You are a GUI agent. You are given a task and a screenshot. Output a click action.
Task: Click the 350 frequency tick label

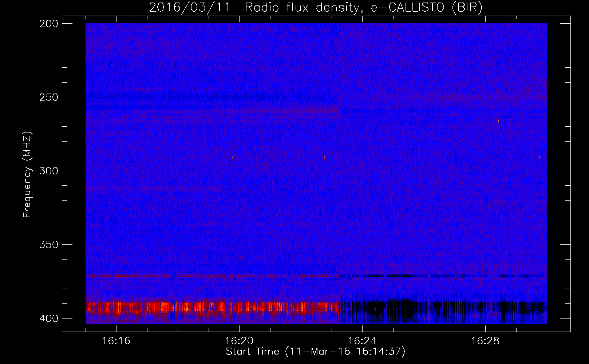(49, 245)
